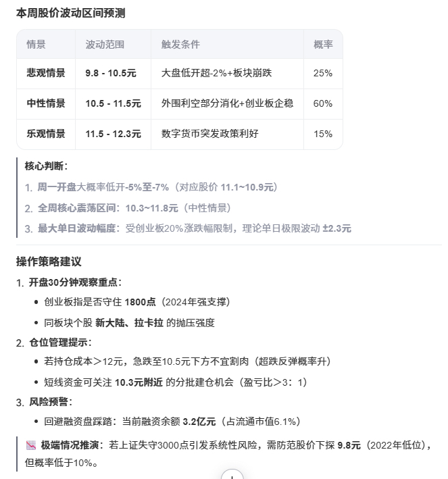Select the 乐观情景 row label
448x479 pixels.
point(46,134)
